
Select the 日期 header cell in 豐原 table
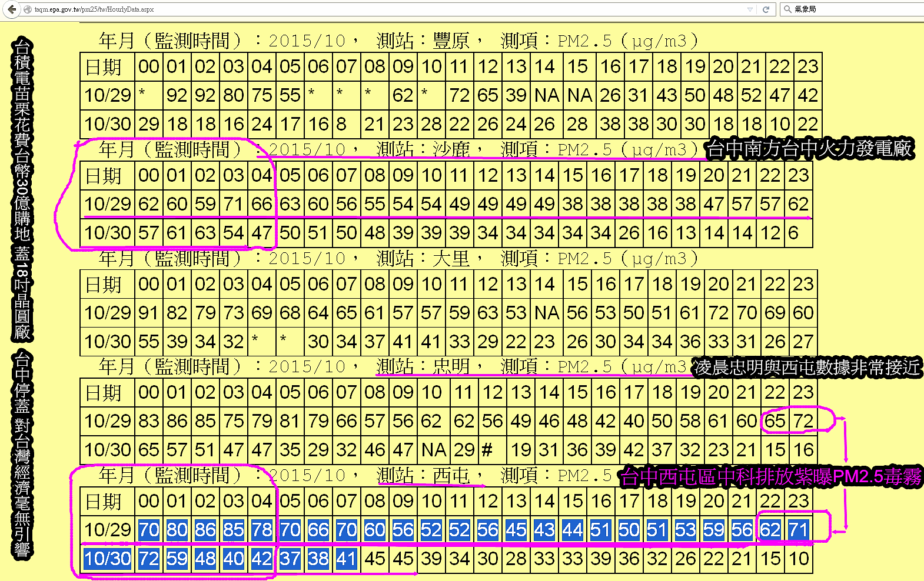(x=107, y=67)
